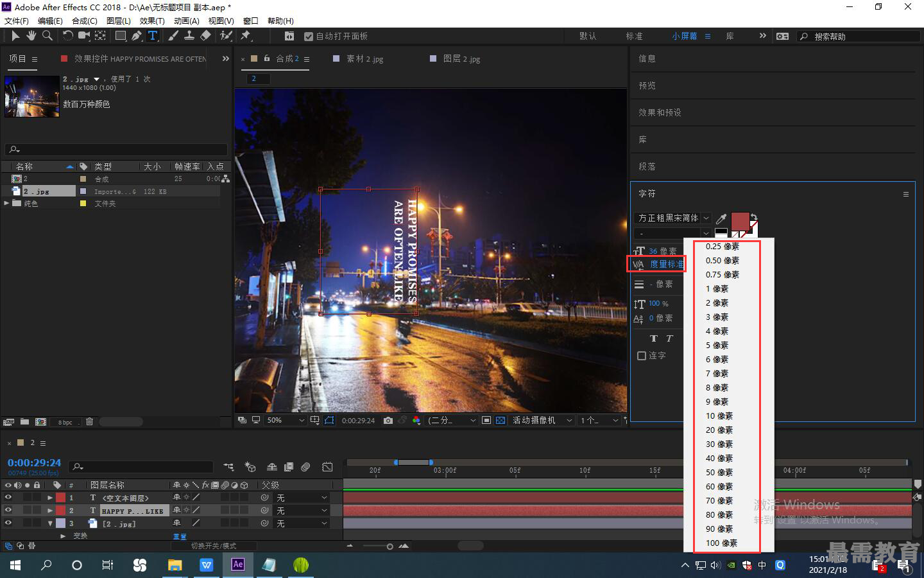Select the Pen tool
The width and height of the screenshot is (924, 578).
tap(136, 36)
